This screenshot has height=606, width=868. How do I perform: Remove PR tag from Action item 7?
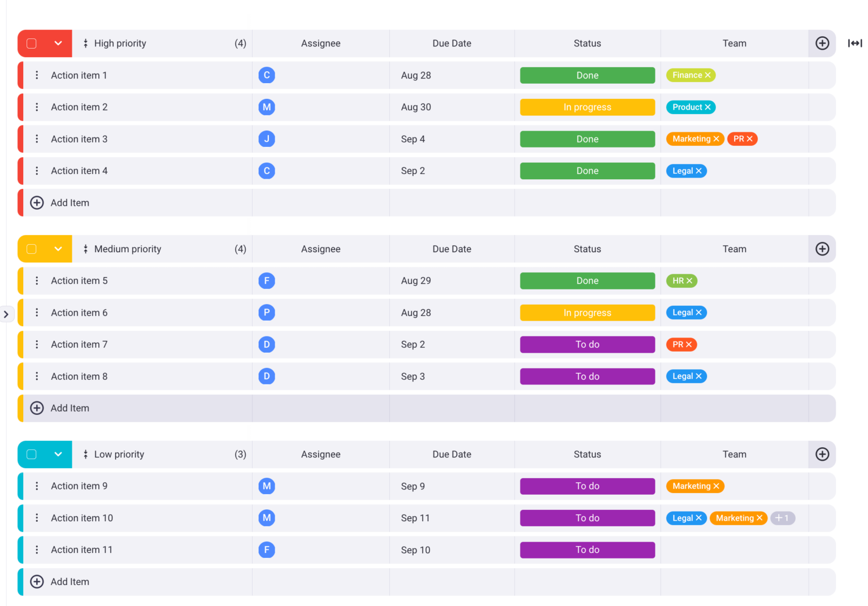689,345
